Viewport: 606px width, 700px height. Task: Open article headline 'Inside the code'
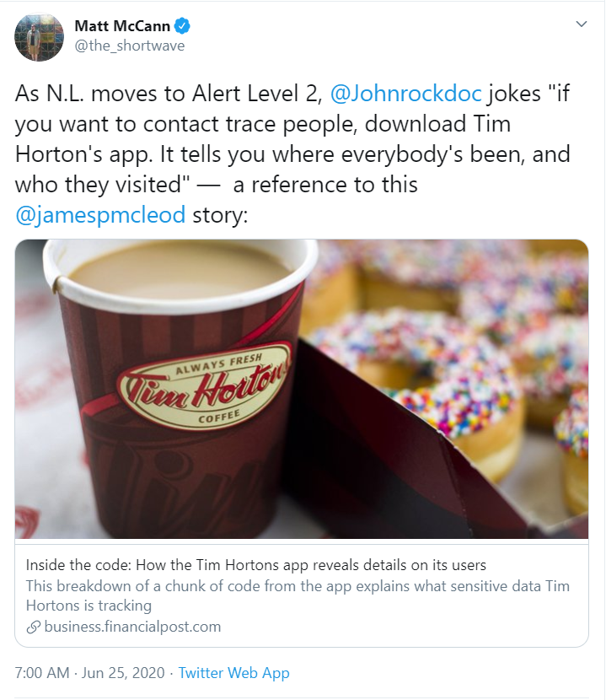click(255, 565)
